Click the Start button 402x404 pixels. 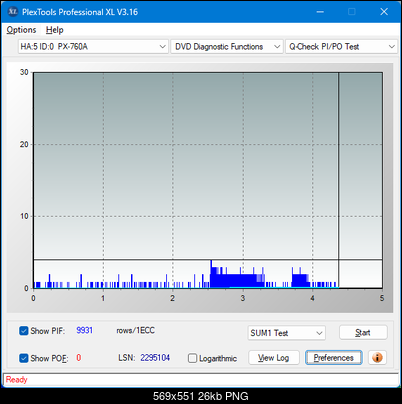tap(363, 332)
